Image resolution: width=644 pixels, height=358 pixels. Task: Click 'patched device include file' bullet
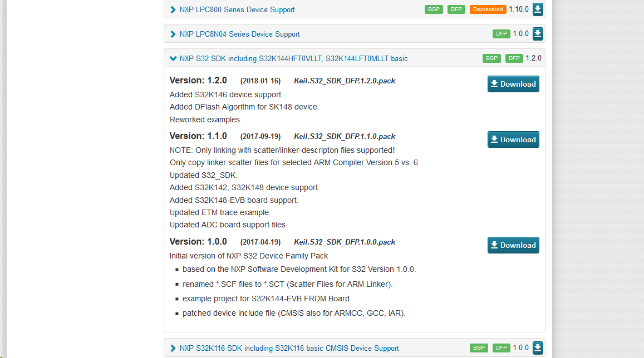294,314
